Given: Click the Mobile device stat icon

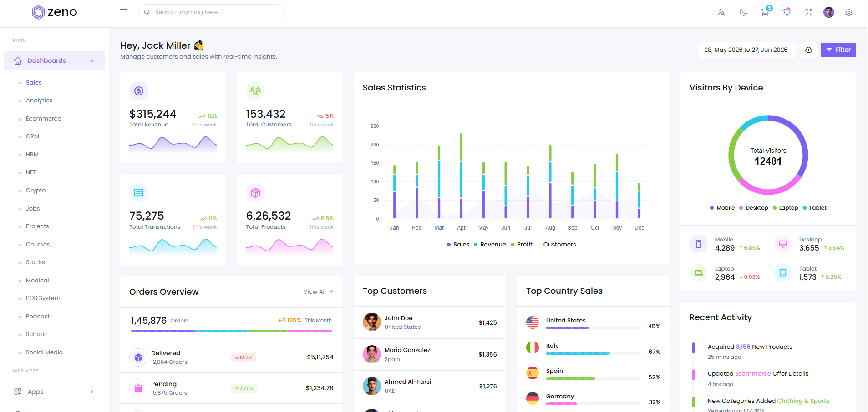Looking at the screenshot, I should point(699,244).
